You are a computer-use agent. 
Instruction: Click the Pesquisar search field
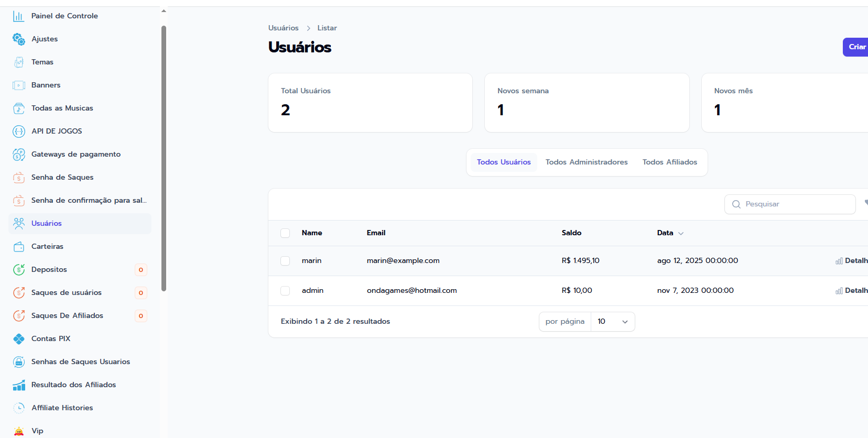pyautogui.click(x=790, y=204)
